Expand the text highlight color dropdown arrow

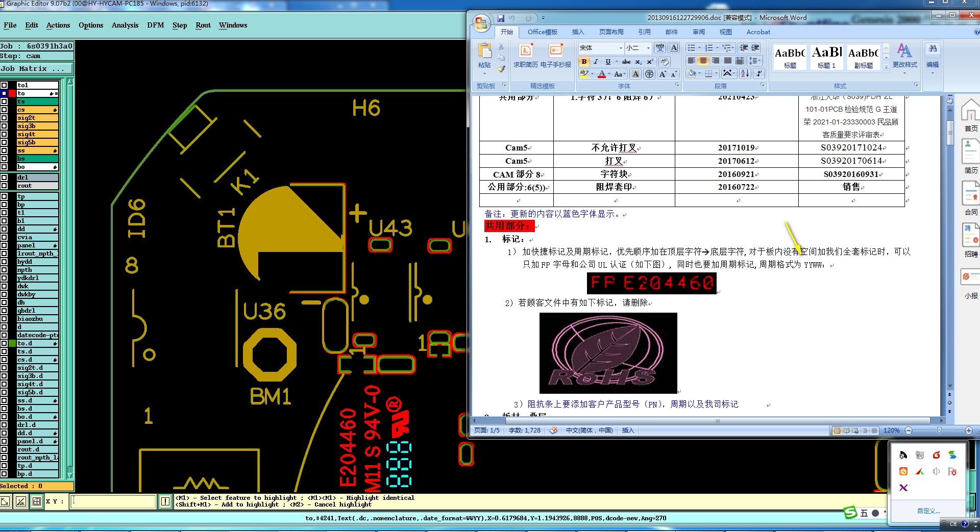pos(592,74)
